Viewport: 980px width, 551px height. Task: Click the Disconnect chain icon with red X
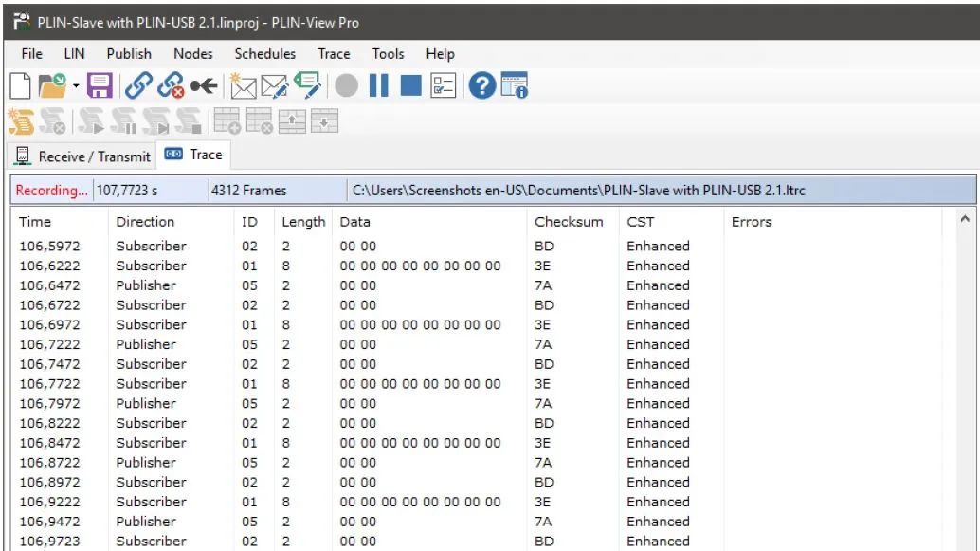[x=171, y=85]
